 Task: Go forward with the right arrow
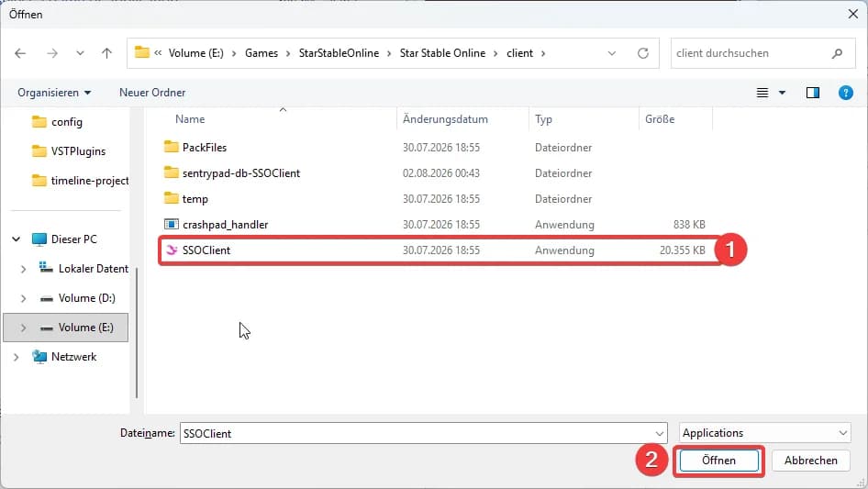52,53
